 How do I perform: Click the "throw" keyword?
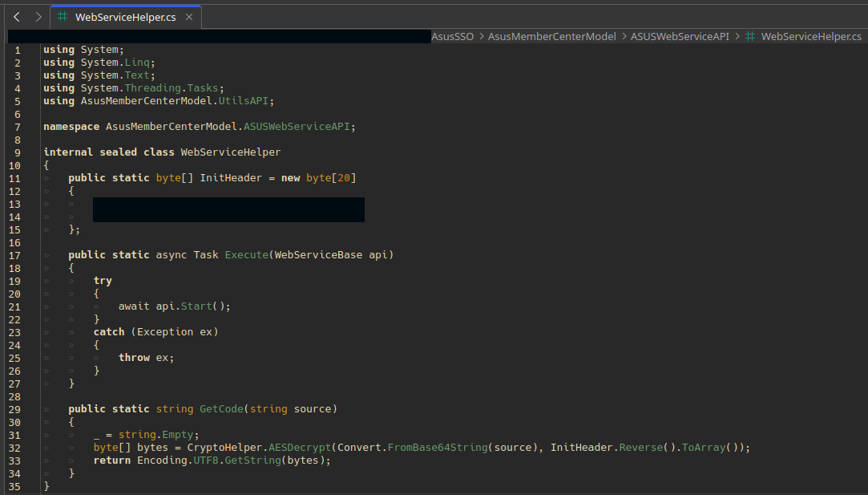pos(134,358)
